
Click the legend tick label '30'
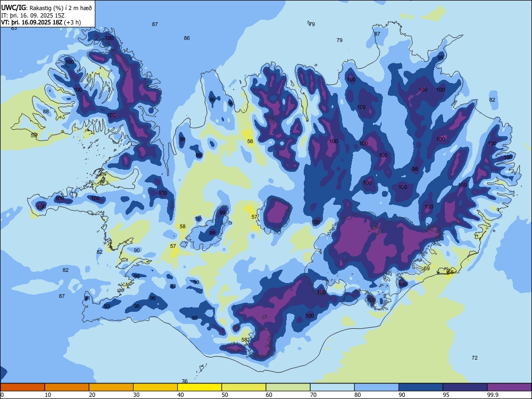[136, 395]
